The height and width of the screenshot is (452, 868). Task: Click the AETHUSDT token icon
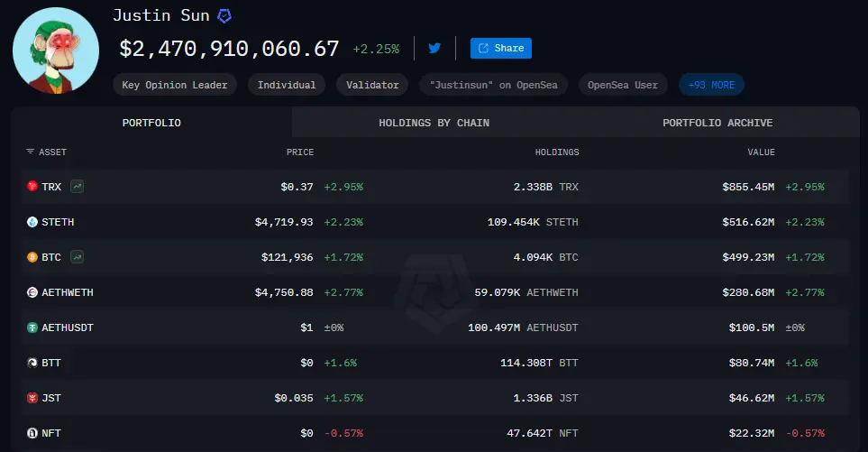click(x=32, y=327)
